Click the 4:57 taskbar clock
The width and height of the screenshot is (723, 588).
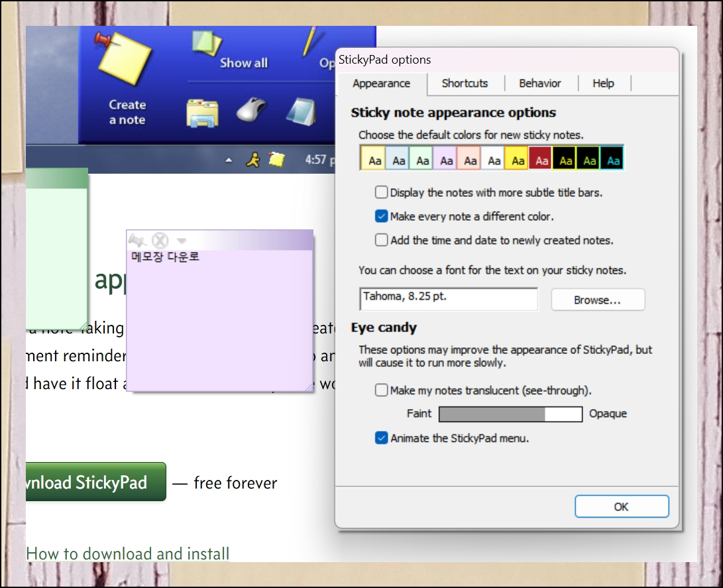click(319, 160)
